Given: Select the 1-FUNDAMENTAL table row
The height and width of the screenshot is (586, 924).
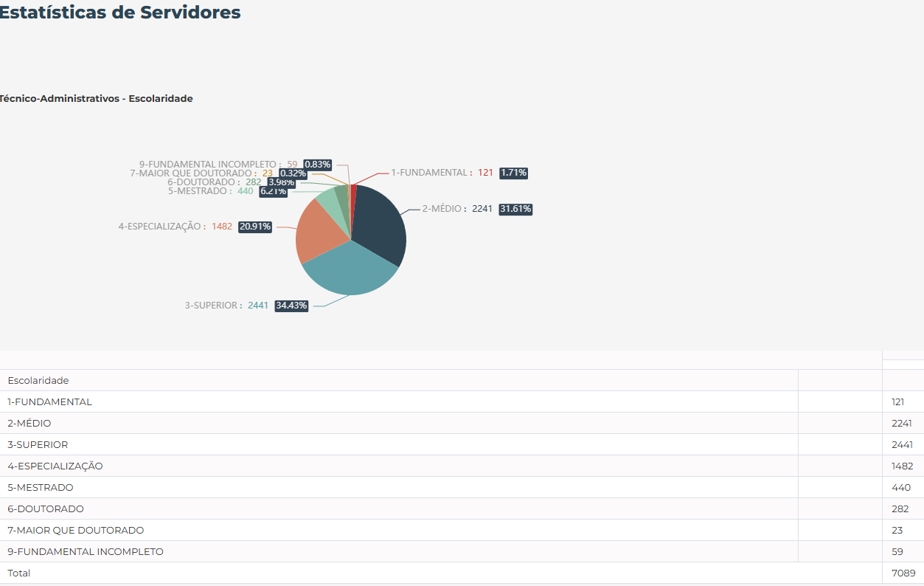Looking at the screenshot, I should point(50,402).
